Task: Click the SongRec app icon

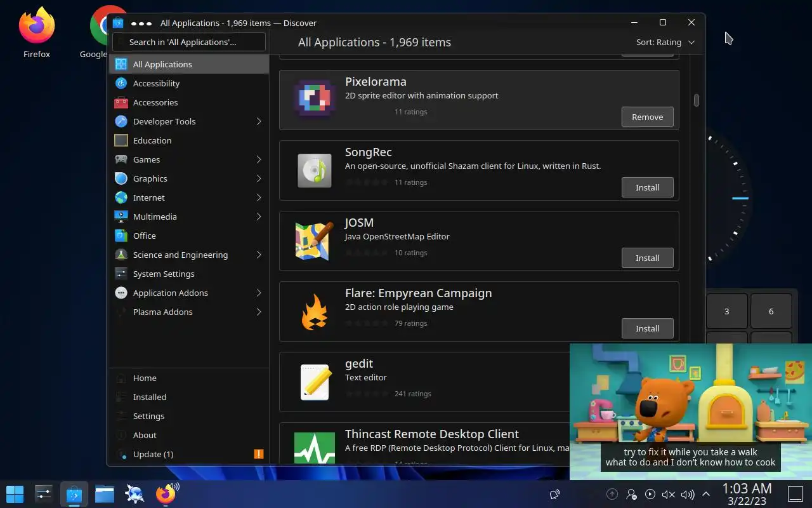Action: click(x=315, y=170)
